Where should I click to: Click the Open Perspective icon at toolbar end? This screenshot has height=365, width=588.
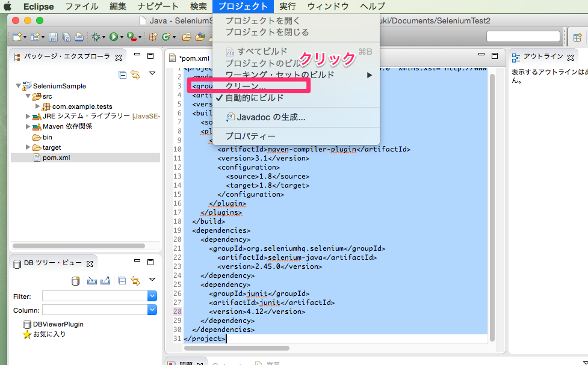(577, 37)
